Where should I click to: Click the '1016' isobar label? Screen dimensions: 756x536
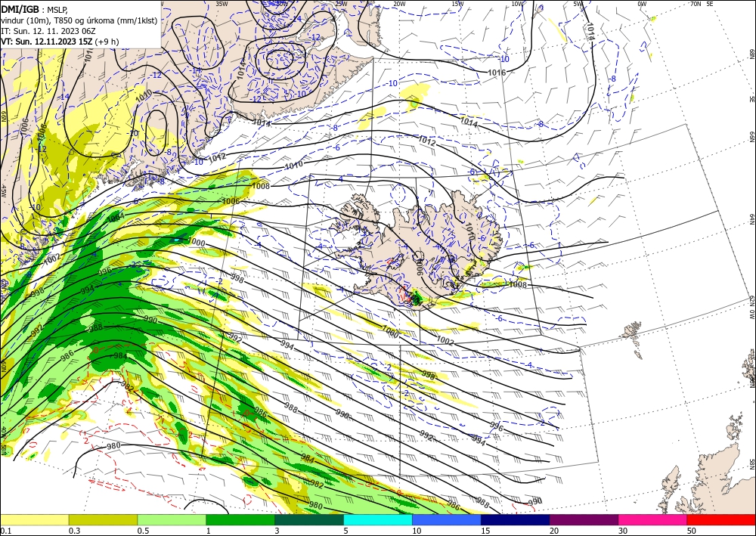click(x=497, y=73)
